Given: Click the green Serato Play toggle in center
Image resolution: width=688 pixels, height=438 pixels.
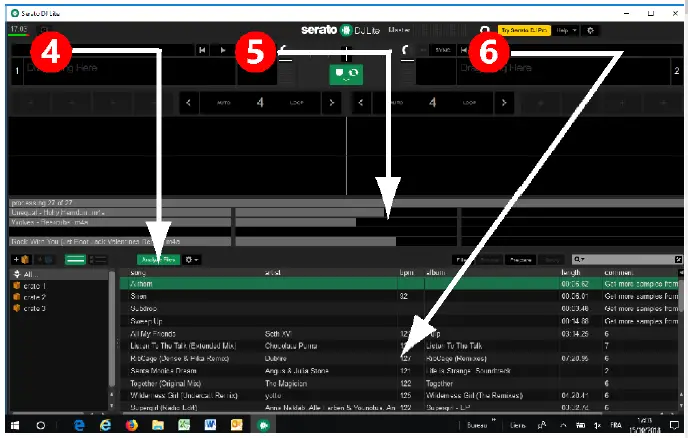Looking at the screenshot, I should 346,74.
